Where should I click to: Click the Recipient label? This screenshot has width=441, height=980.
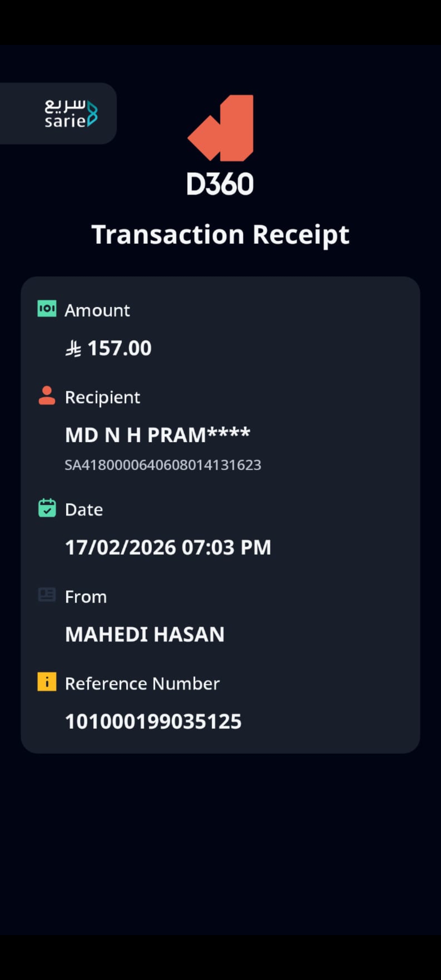pos(102,397)
